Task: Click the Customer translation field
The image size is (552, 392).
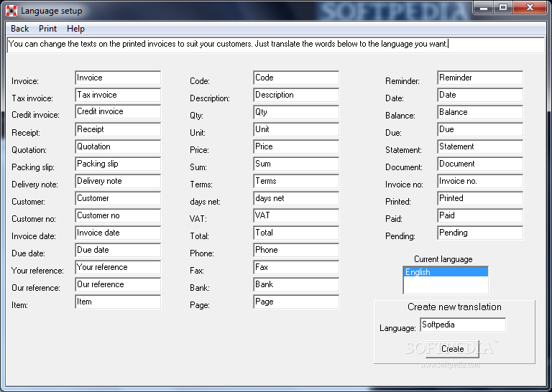Action: pyautogui.click(x=118, y=198)
